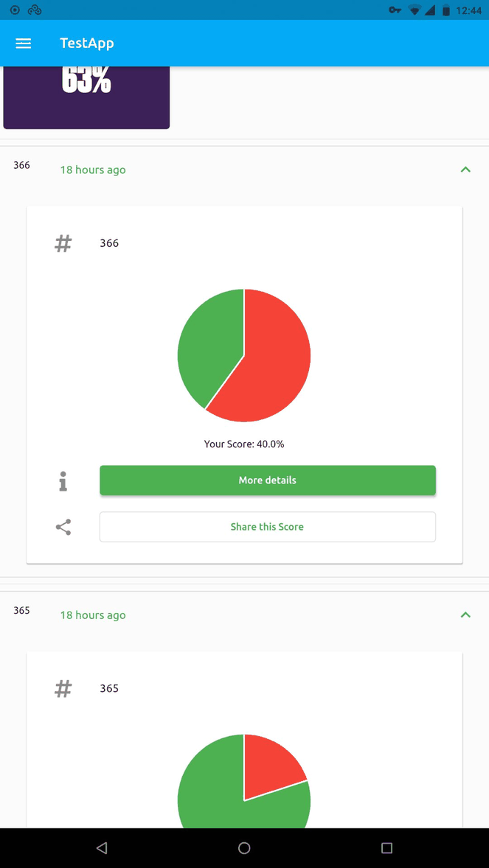Click the info icon beside More details

click(63, 481)
